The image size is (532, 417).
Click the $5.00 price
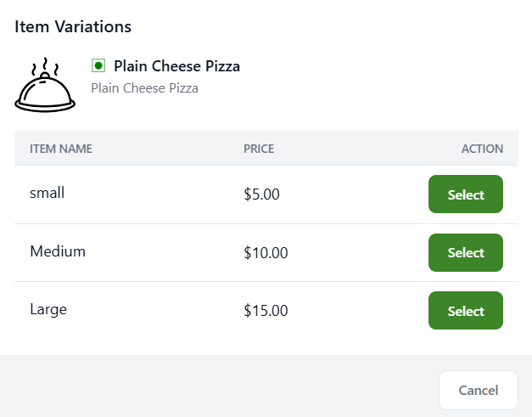pos(261,194)
